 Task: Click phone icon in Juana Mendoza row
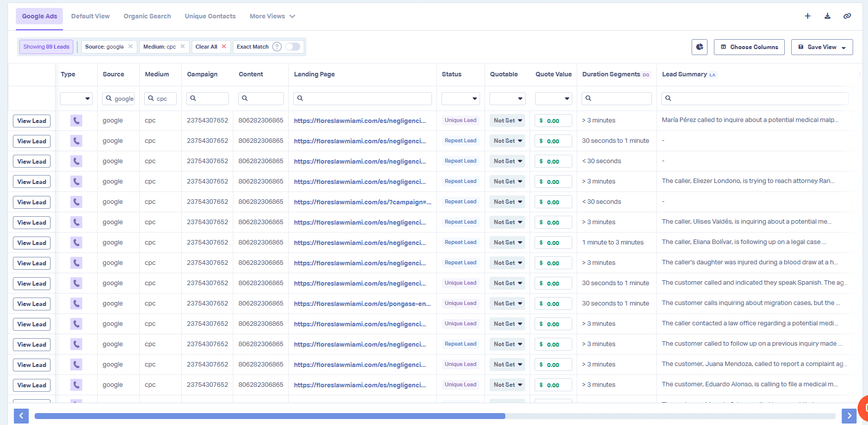coord(76,364)
